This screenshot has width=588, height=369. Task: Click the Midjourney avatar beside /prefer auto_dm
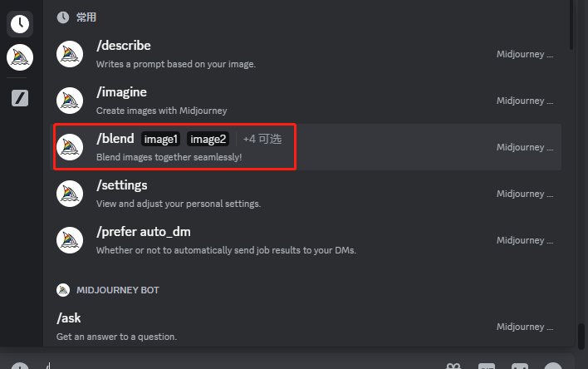click(x=70, y=240)
